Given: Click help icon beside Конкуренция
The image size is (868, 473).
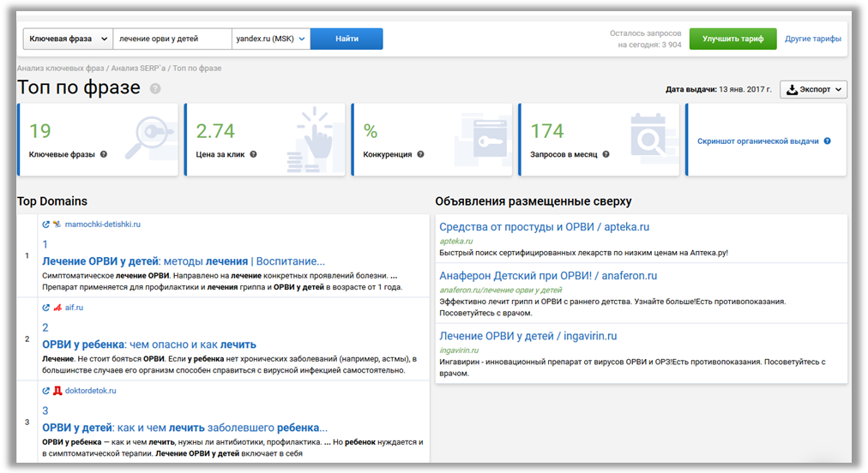Looking at the screenshot, I should pos(421,154).
